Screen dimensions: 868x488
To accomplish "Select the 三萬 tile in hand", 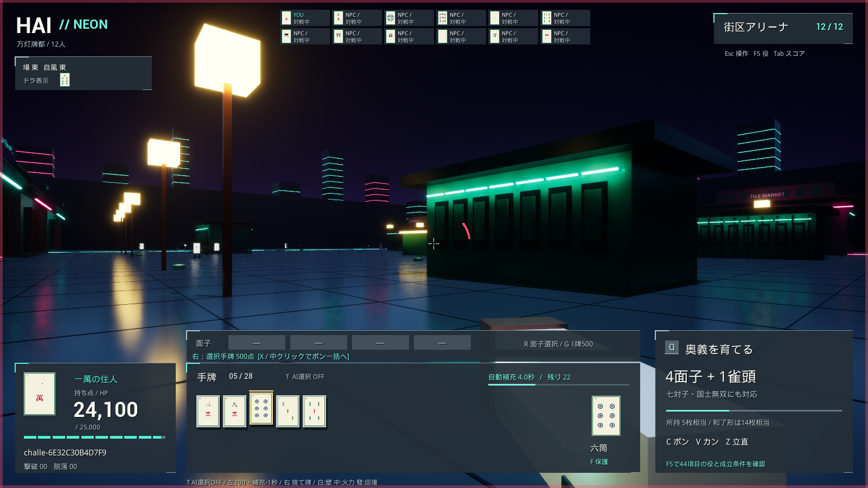I will pos(208,411).
